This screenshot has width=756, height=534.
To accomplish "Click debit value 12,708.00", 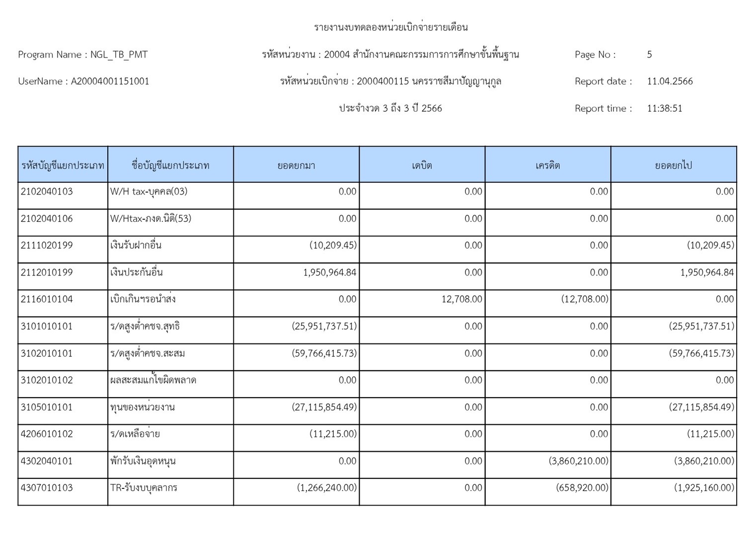I will pyautogui.click(x=461, y=299).
